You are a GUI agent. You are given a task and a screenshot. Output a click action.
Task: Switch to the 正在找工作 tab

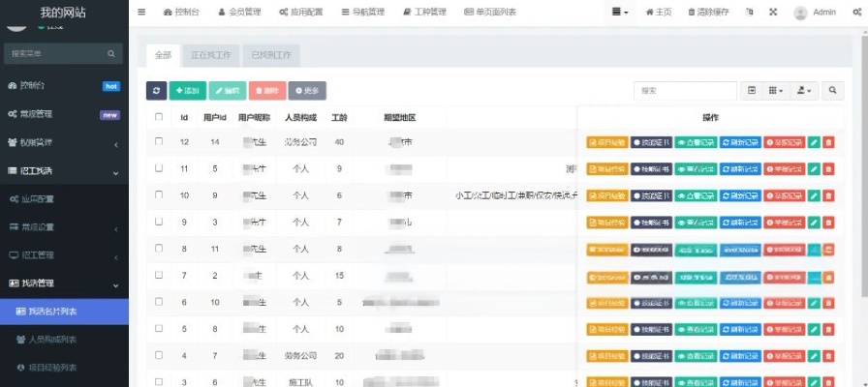[211, 55]
